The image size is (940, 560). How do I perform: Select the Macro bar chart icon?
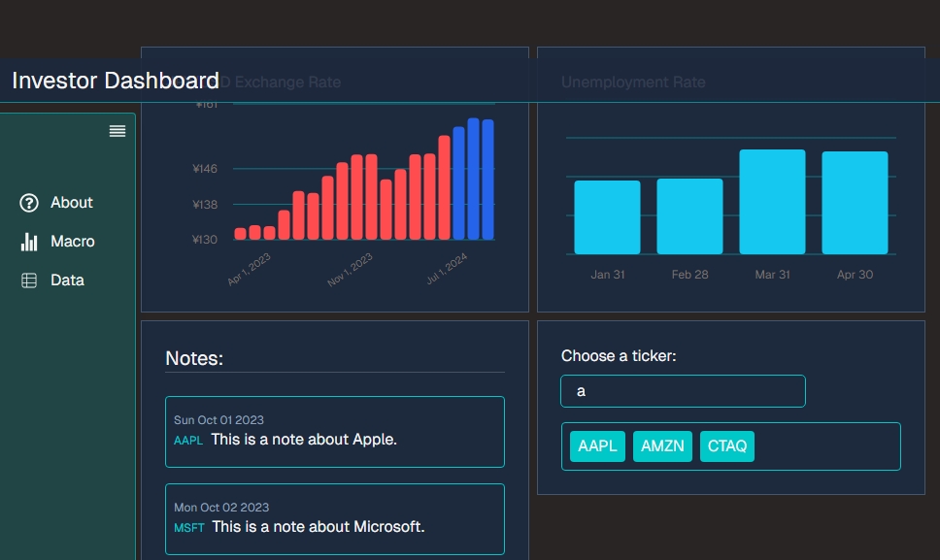coord(27,241)
